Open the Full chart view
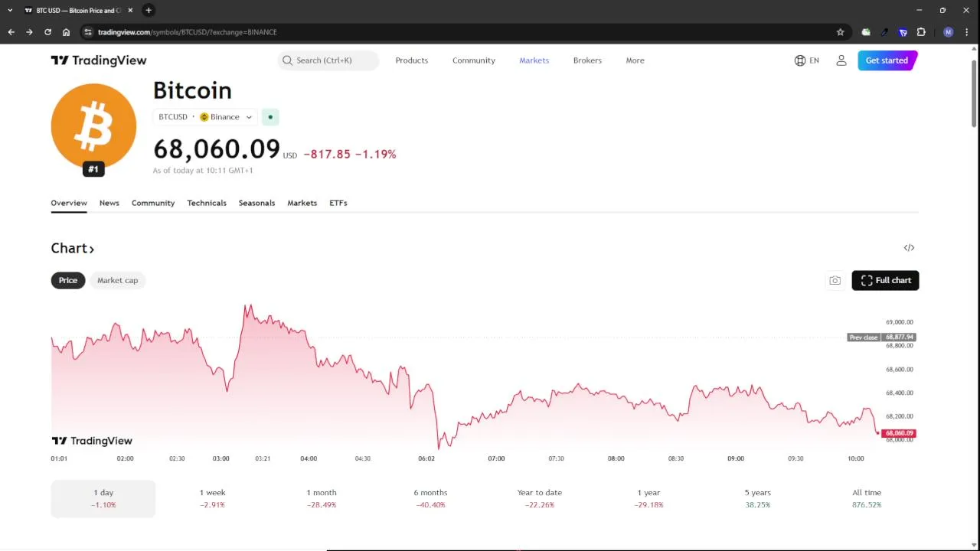 pos(885,281)
